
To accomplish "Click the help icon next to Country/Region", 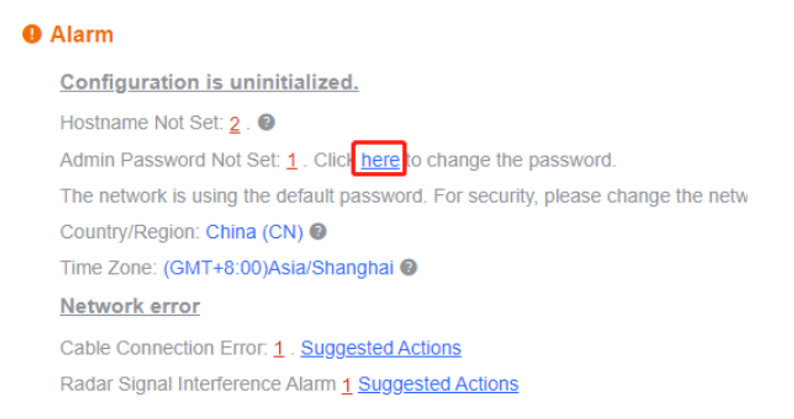I will 318,232.
